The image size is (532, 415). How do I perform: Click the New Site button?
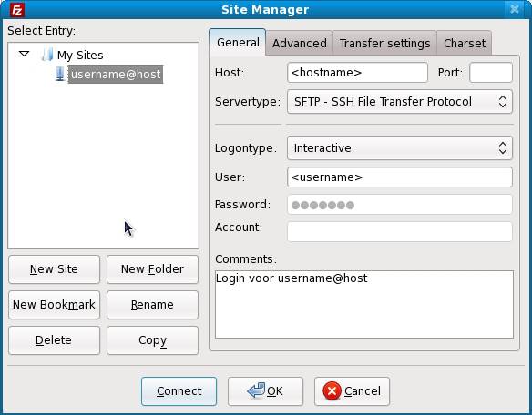(55, 269)
